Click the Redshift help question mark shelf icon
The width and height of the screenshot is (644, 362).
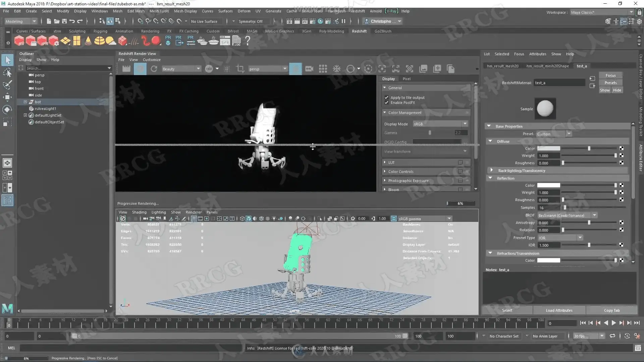[x=248, y=41]
